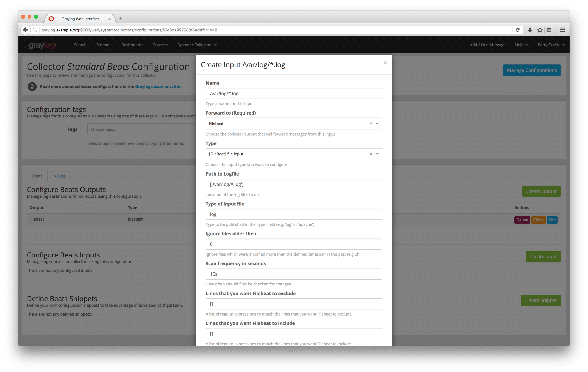The width and height of the screenshot is (588, 372).
Task: Close the Create Input dialog
Action: [385, 63]
